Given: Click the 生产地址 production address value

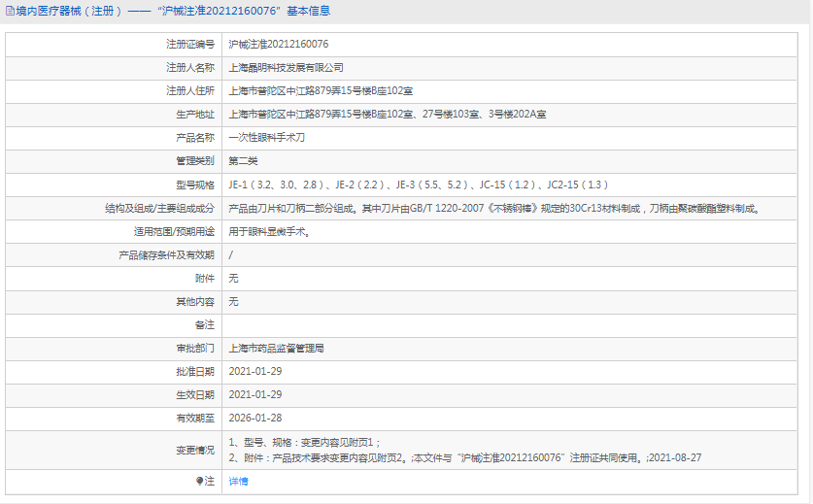Looking at the screenshot, I should pos(387,115).
